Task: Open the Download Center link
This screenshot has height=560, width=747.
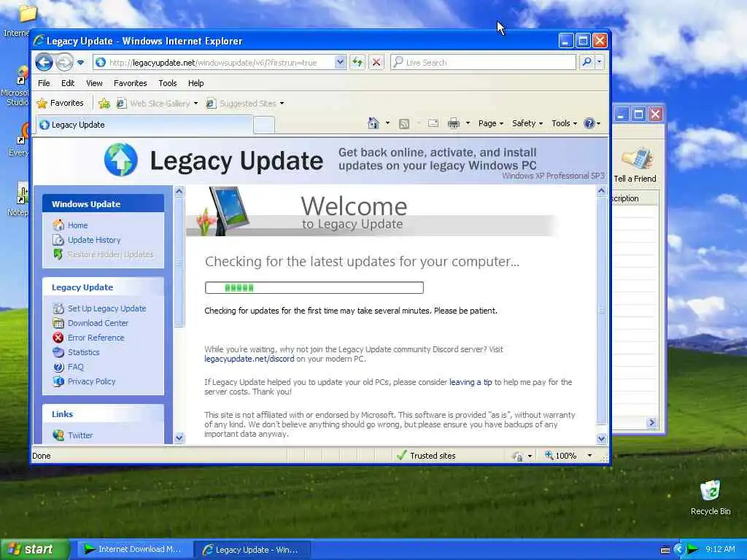Action: 98,323
